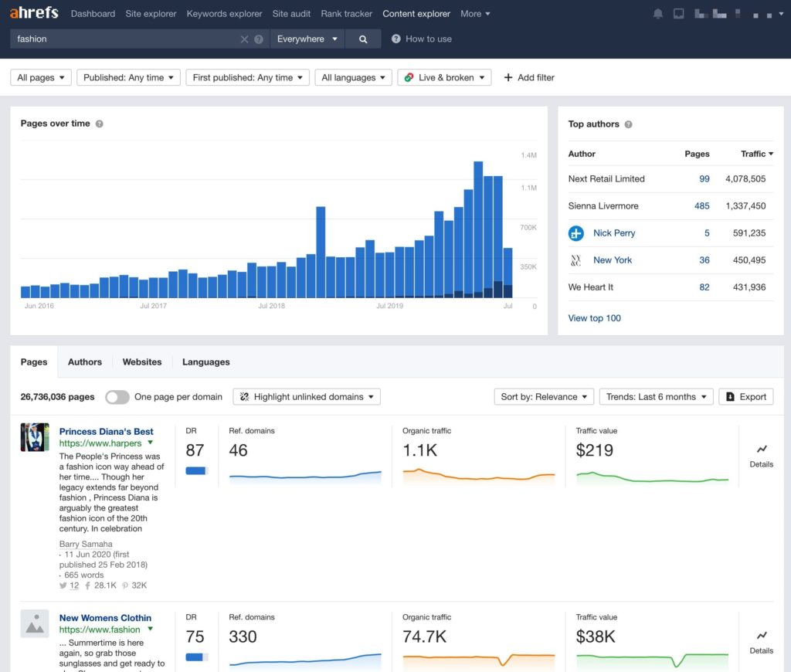Open the notifications bell
Image resolution: width=791 pixels, height=672 pixels.
658,14
